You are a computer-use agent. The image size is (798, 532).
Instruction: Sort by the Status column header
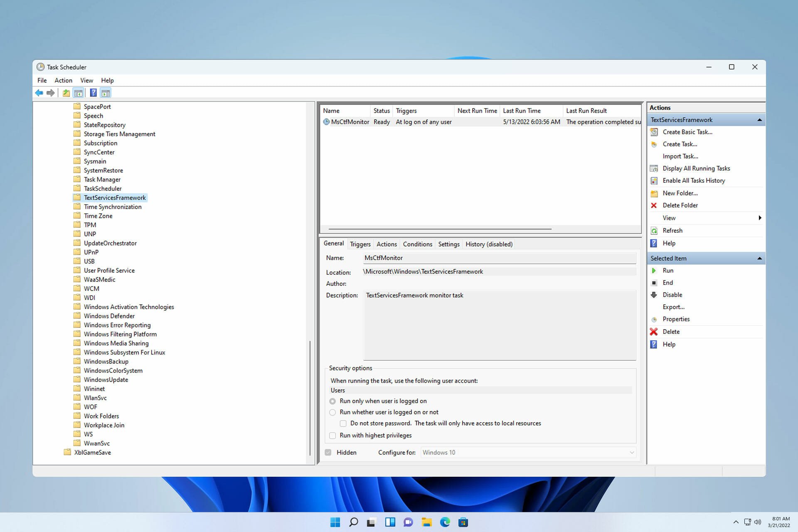pyautogui.click(x=382, y=111)
